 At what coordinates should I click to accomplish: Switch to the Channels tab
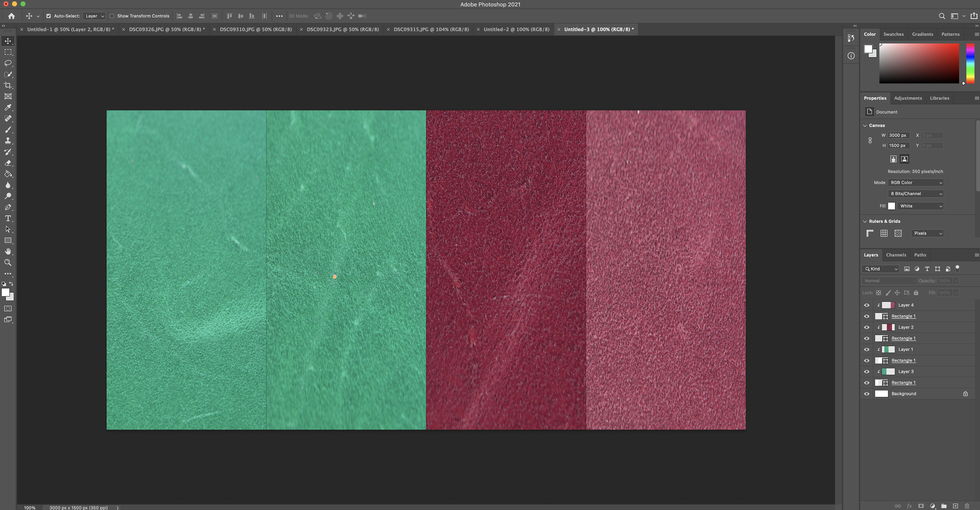pyautogui.click(x=895, y=255)
